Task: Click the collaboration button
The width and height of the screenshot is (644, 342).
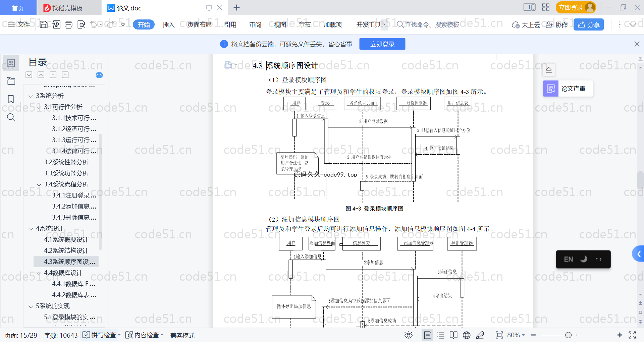Action: click(557, 25)
